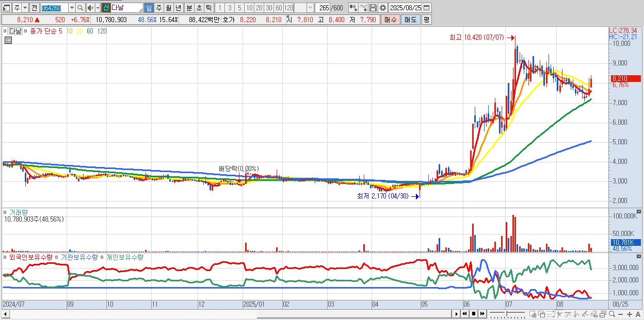
Task: Adjust the bottom playback speed slider
Action: click(507, 314)
